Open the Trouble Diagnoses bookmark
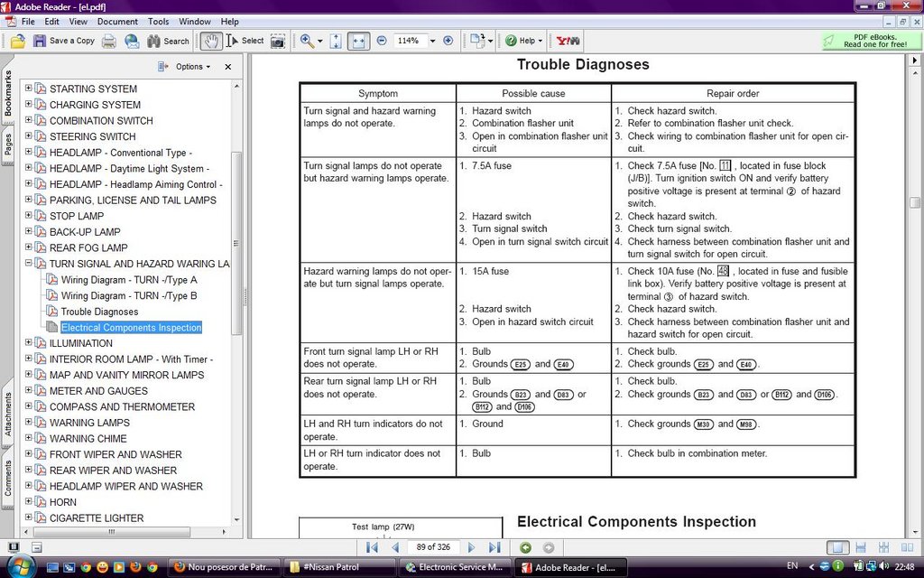924x578 pixels. point(99,312)
